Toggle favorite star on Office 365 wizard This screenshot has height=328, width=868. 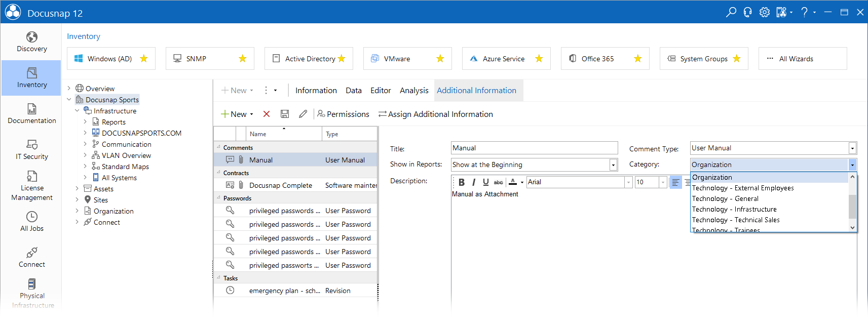coord(638,59)
